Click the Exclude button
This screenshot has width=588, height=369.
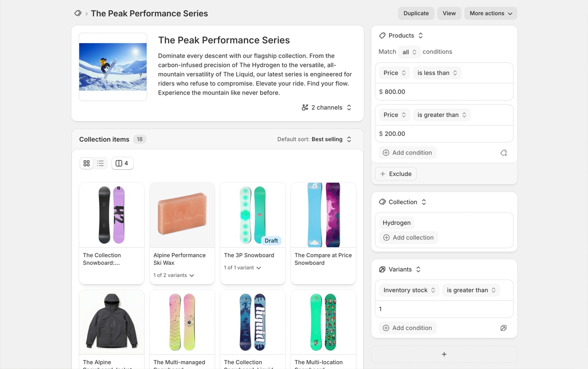coord(396,174)
